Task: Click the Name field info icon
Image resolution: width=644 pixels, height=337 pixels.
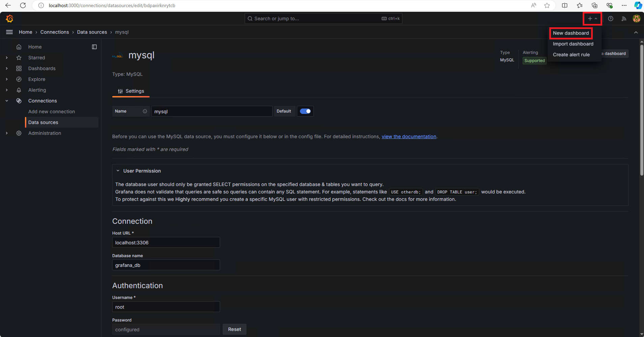Action: click(145, 111)
